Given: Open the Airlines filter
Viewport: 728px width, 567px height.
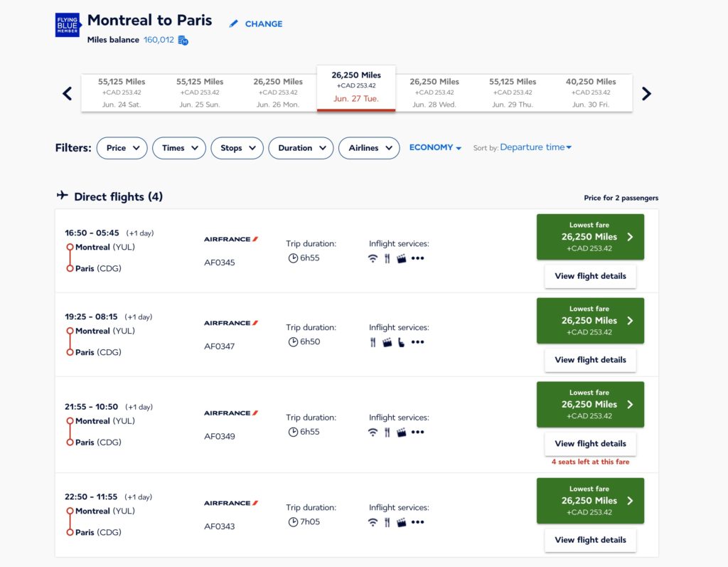Looking at the screenshot, I should [x=369, y=148].
